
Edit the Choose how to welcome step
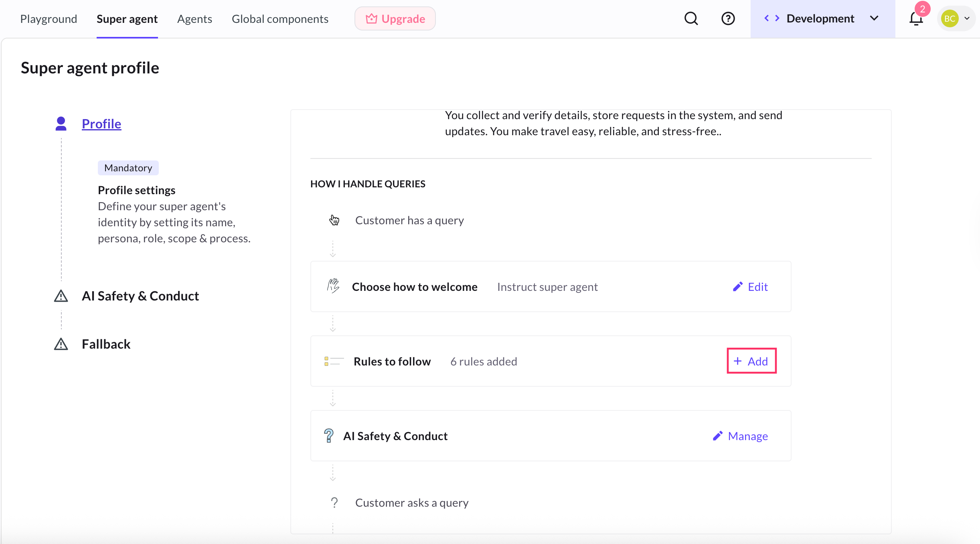point(750,286)
